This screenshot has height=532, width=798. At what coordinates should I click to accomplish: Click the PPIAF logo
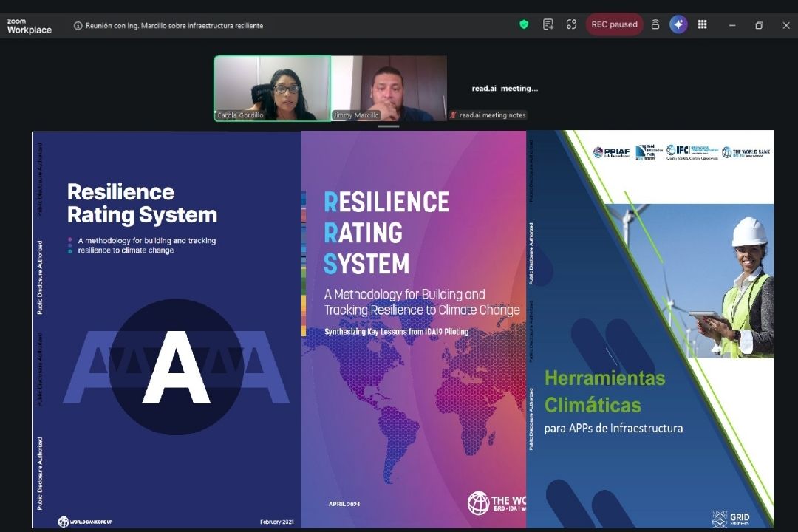(x=611, y=151)
